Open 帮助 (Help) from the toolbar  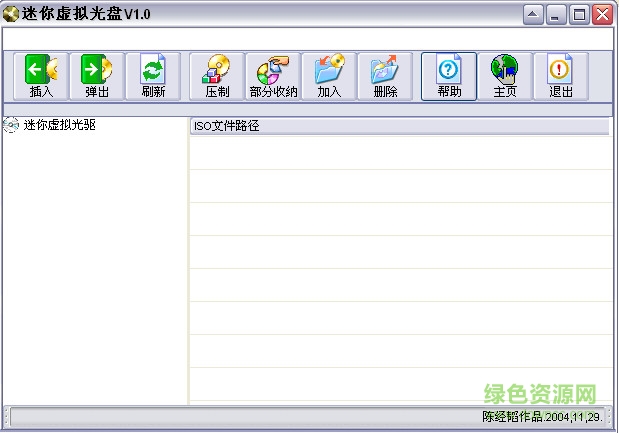pos(449,76)
